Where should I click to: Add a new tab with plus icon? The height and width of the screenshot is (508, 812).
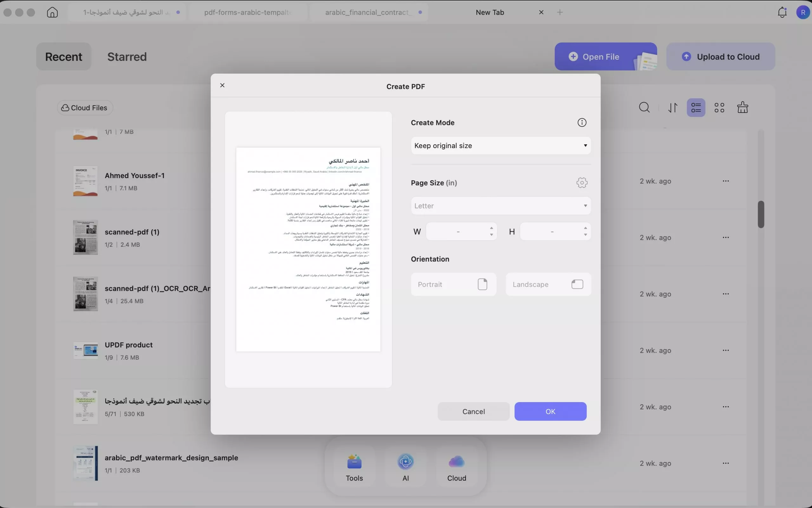point(560,12)
